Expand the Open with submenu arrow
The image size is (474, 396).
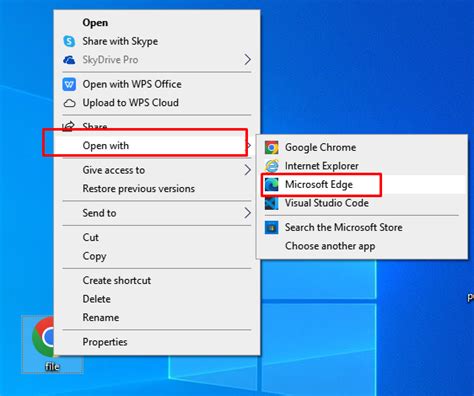pos(249,145)
